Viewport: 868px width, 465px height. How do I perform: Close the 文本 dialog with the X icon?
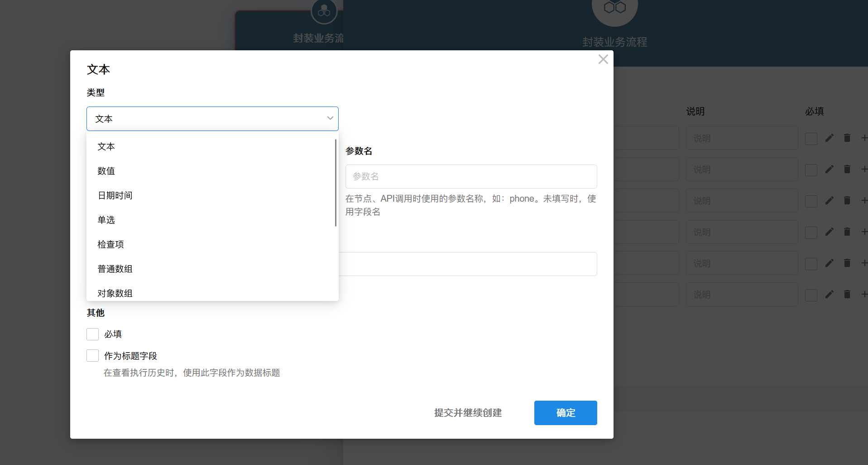(603, 59)
